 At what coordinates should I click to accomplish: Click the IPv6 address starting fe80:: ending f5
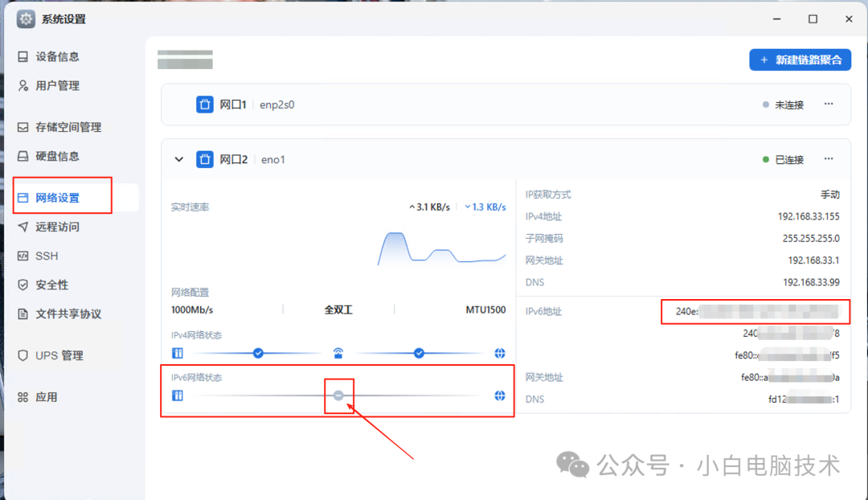click(x=787, y=355)
